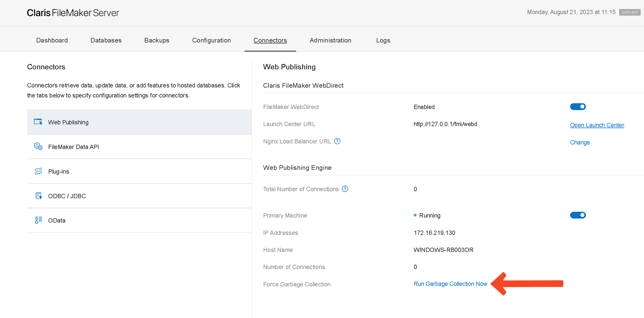Click the Host Name label
644x318 pixels.
(278, 250)
